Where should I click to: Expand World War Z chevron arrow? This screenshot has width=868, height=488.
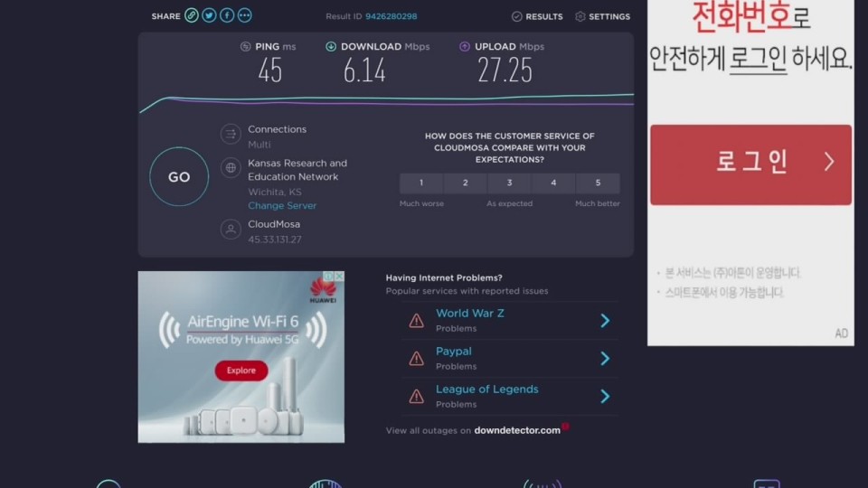605,320
